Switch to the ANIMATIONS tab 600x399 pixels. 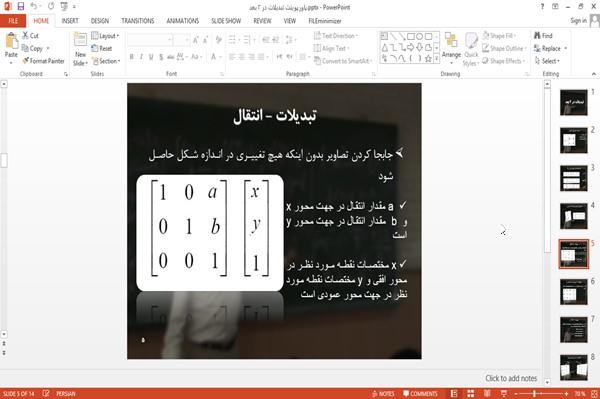pos(183,21)
